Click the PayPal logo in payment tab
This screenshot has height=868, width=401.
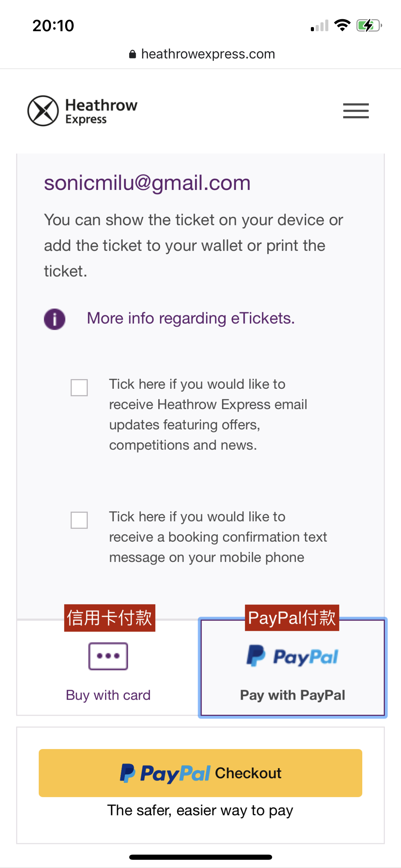point(292,656)
